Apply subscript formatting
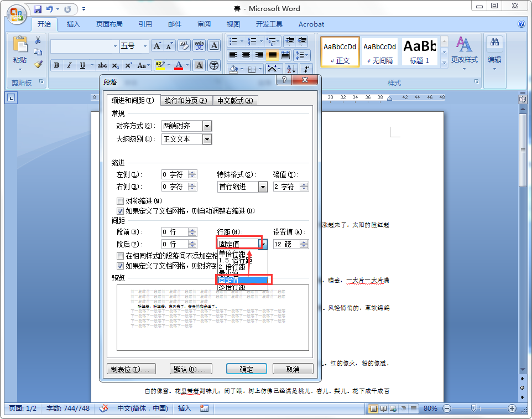Viewport: 532px width, 419px height. [116, 65]
